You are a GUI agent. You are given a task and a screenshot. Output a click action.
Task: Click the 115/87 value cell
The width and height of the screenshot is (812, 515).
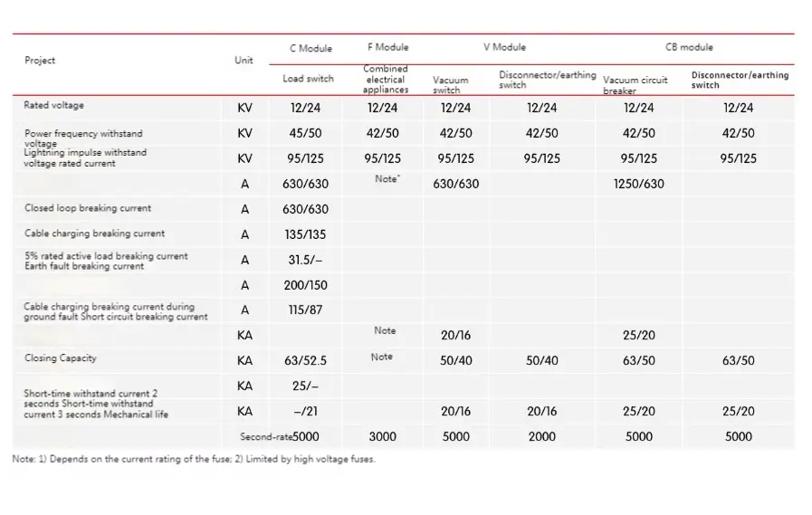(306, 310)
